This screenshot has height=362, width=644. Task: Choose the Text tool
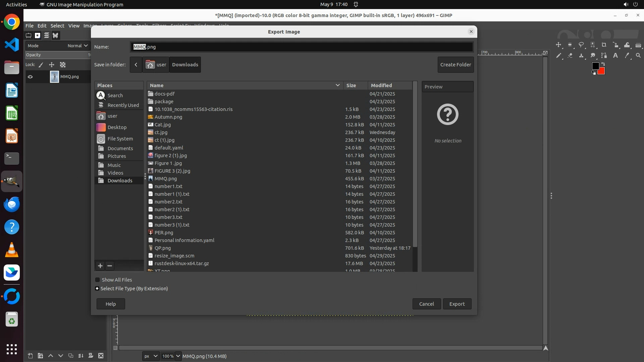[615, 56]
